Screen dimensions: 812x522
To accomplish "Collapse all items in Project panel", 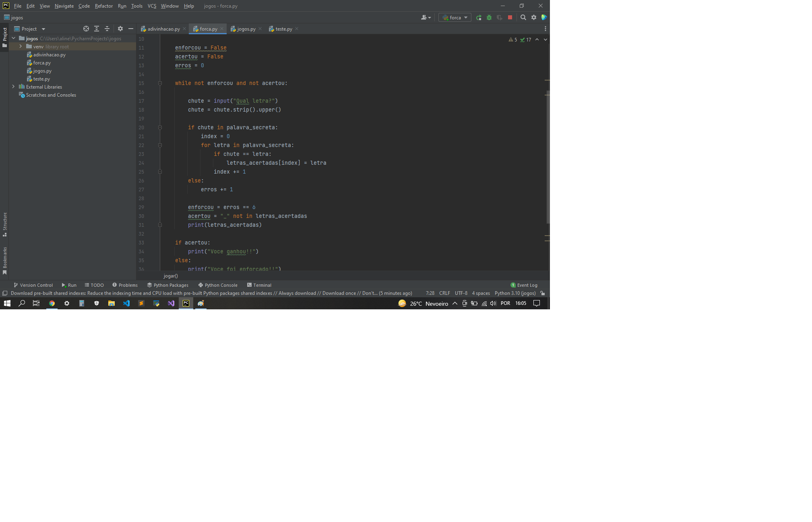I will (107, 29).
